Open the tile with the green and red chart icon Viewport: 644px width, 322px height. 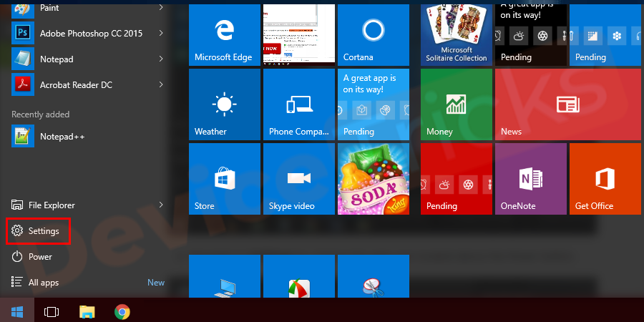[299, 276]
